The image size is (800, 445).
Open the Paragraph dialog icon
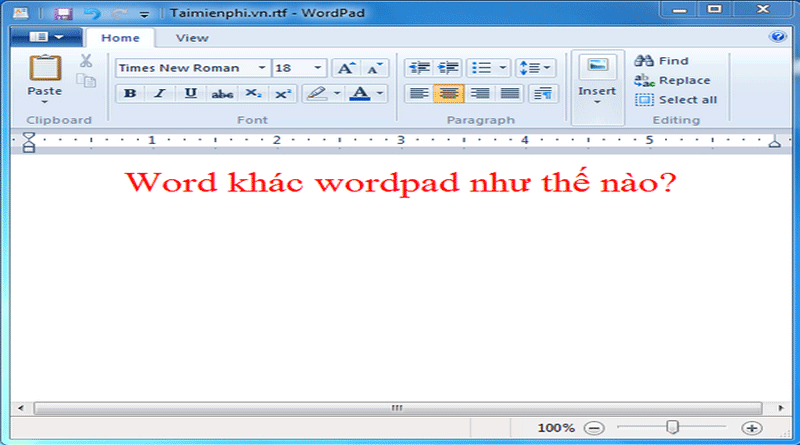click(x=543, y=93)
